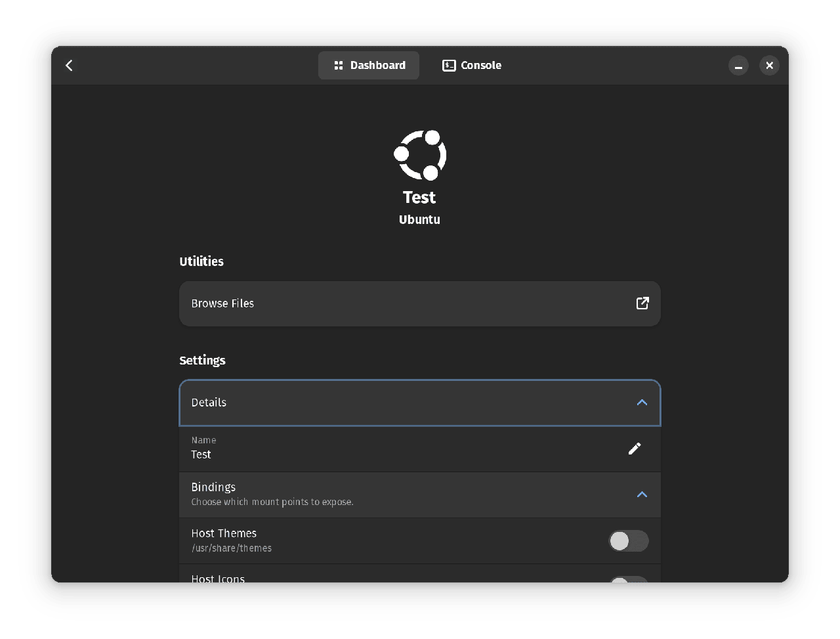Image resolution: width=840 pixels, height=639 pixels.
Task: Click the Bindings row title text
Action: (213, 487)
